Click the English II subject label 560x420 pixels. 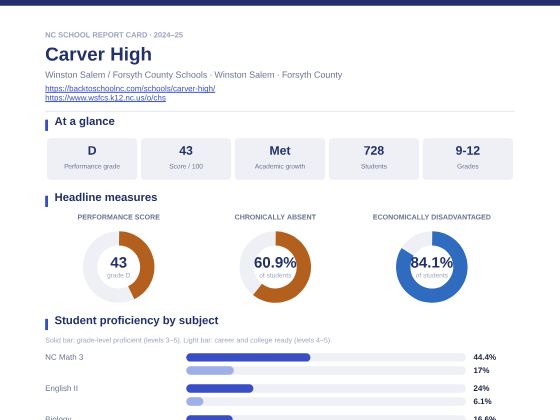click(x=61, y=389)
